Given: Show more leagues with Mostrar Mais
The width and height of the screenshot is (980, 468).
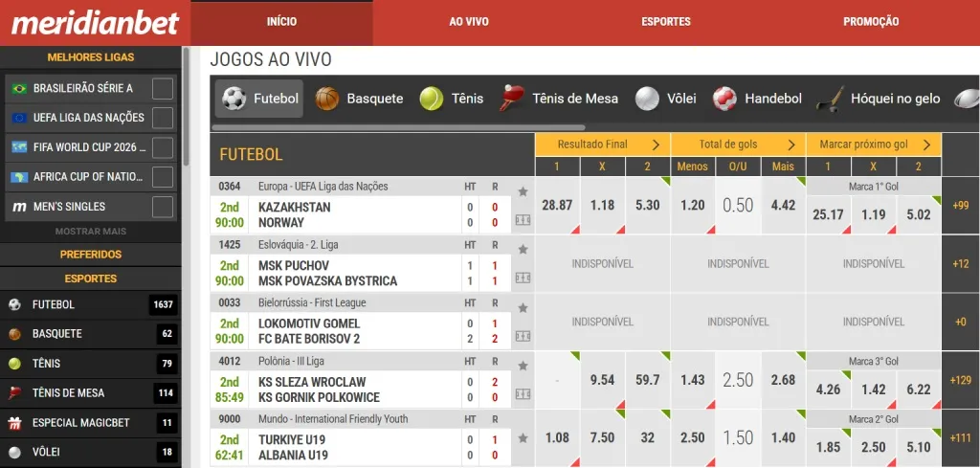Looking at the screenshot, I should [x=91, y=232].
